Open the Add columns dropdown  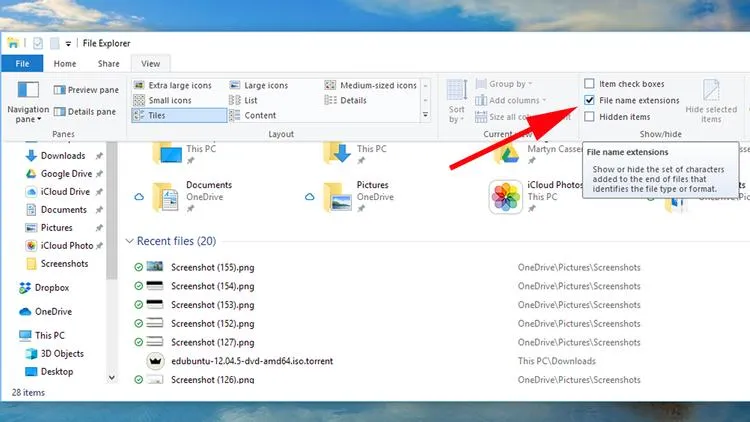510,100
